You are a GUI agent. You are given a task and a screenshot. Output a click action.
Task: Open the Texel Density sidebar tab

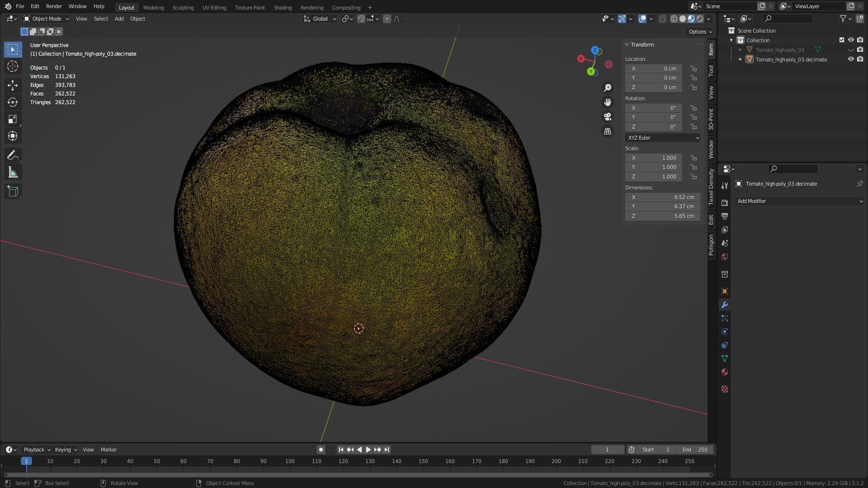pos(711,187)
